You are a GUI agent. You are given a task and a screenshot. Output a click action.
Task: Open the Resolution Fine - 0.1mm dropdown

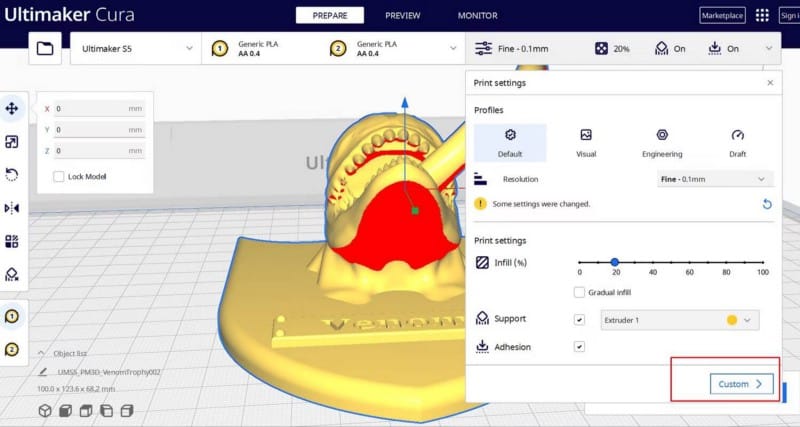pos(715,179)
